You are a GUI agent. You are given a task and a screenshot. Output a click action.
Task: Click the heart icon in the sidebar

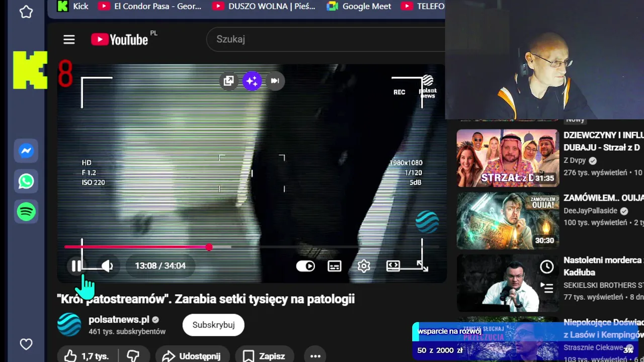click(26, 344)
